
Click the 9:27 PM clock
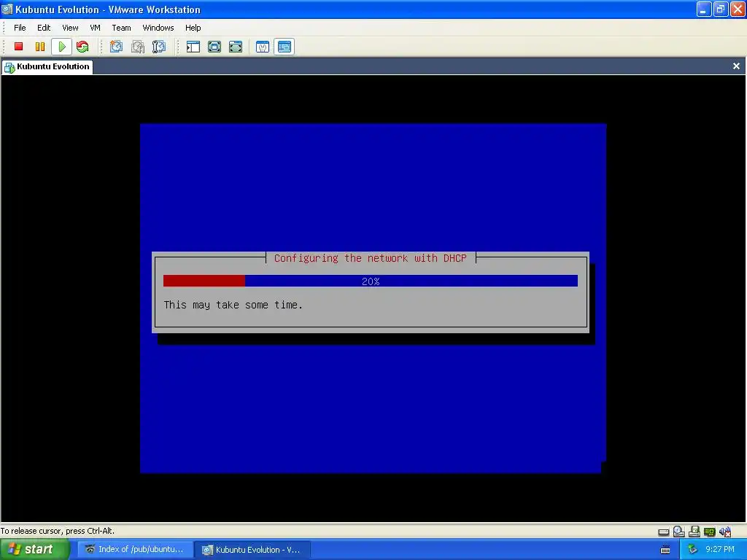720,549
